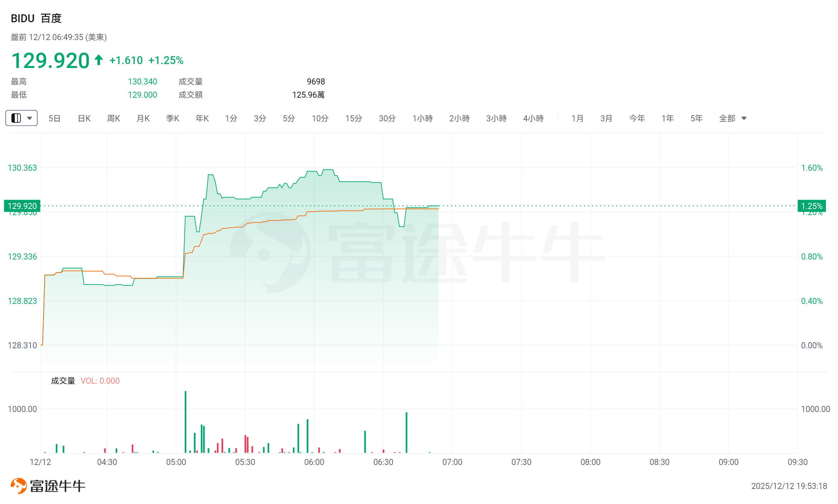Click the tallest volume bar at 05:00
The width and height of the screenshot is (838, 504).
click(186, 422)
